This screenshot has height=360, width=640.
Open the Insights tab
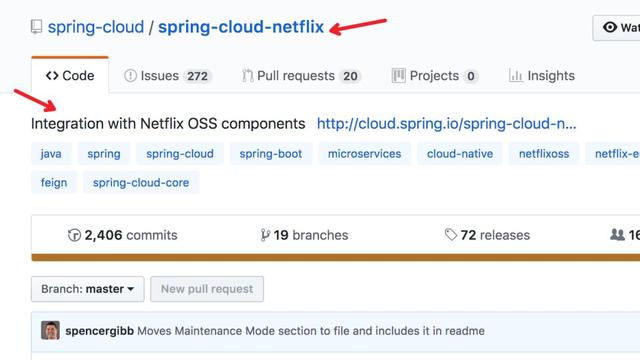point(542,76)
